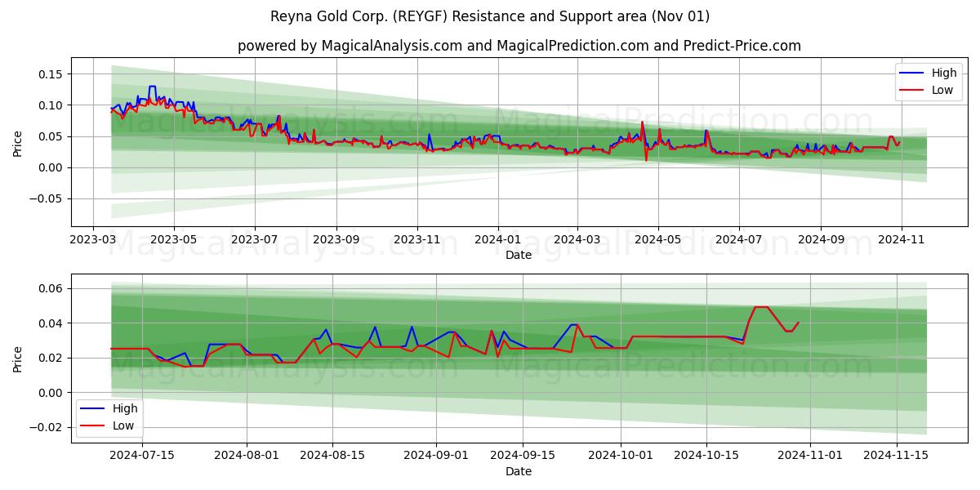Click the '2024-09-15' date tick label
The image size is (980, 490).
pyautogui.click(x=523, y=457)
